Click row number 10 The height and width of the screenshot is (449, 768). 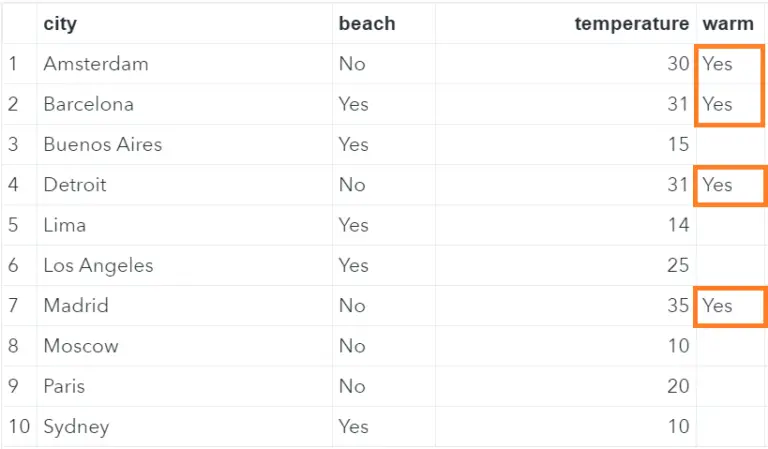(18, 427)
